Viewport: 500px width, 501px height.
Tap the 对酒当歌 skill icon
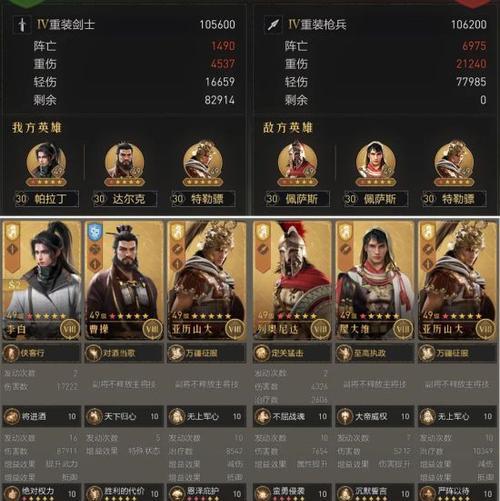point(93,353)
